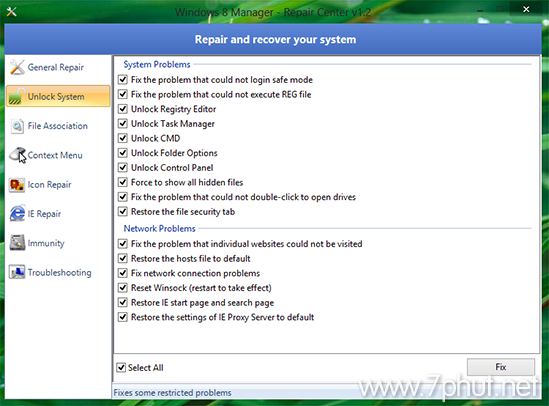Uncheck fix double-click to open drives

click(x=123, y=197)
